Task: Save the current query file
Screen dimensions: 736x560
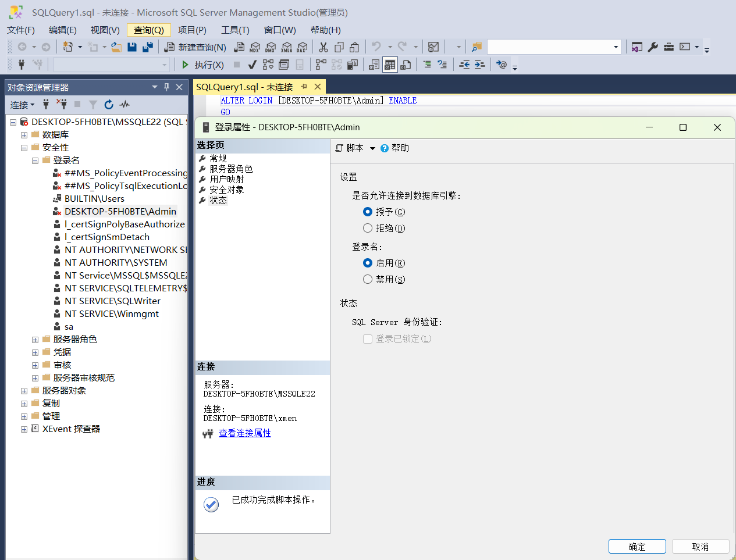Action: pos(132,47)
